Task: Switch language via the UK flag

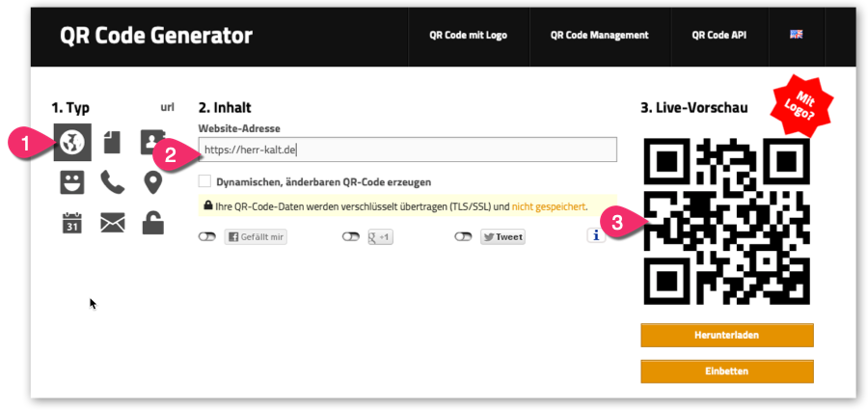Action: click(796, 35)
